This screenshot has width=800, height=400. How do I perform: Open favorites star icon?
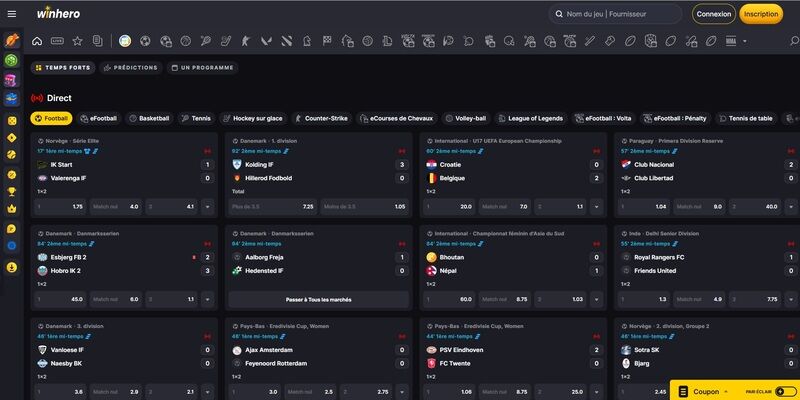click(77, 41)
